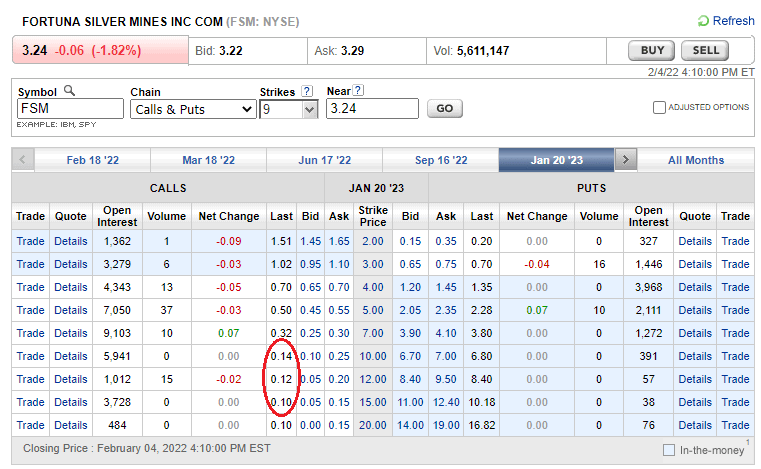Image resolution: width=761 pixels, height=469 pixels.
Task: Select the Jun 17 '22 expiration tab
Action: coord(324,160)
